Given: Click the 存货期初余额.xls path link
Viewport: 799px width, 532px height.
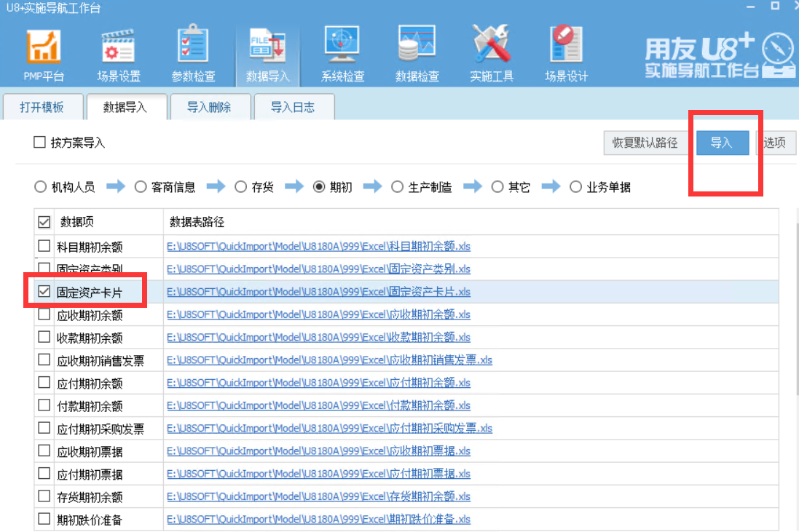Looking at the screenshot, I should point(318,496).
